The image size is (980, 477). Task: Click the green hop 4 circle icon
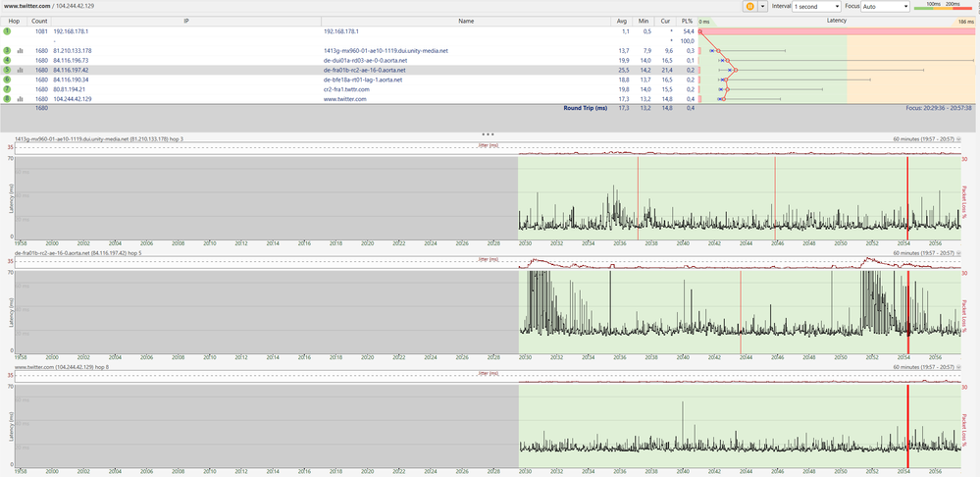tap(7, 60)
